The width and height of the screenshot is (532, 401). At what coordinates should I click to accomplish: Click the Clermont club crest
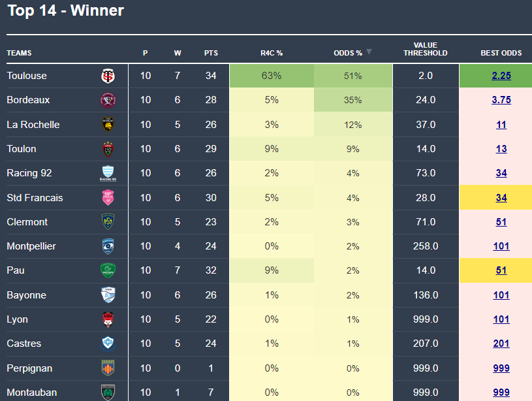[x=108, y=222]
